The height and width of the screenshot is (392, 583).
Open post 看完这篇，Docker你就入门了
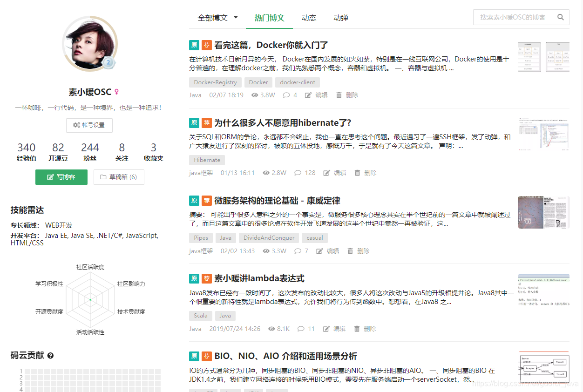271,45
